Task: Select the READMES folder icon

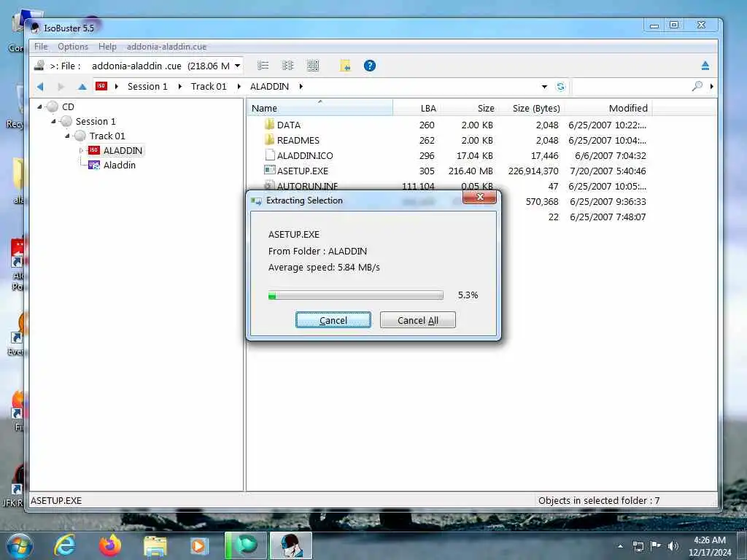Action: click(269, 140)
